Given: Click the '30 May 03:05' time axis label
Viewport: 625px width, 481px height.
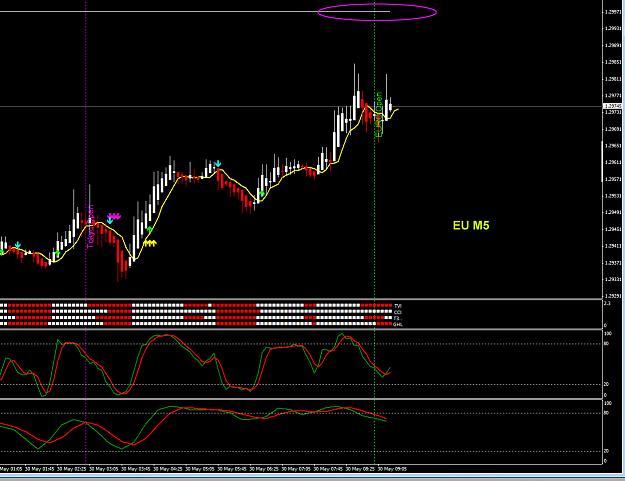Looking at the screenshot, I should [104, 469].
